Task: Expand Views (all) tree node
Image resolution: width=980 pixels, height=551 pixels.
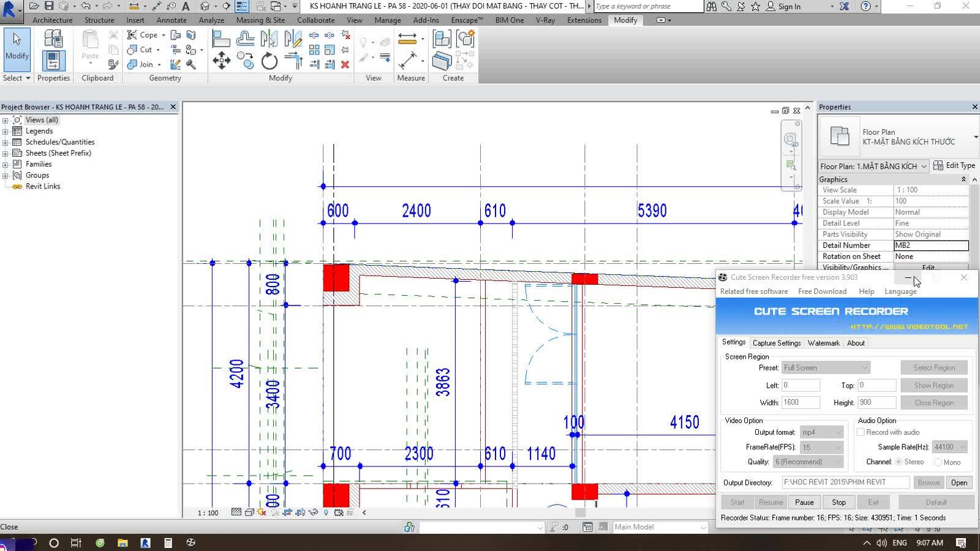Action: coord(6,120)
